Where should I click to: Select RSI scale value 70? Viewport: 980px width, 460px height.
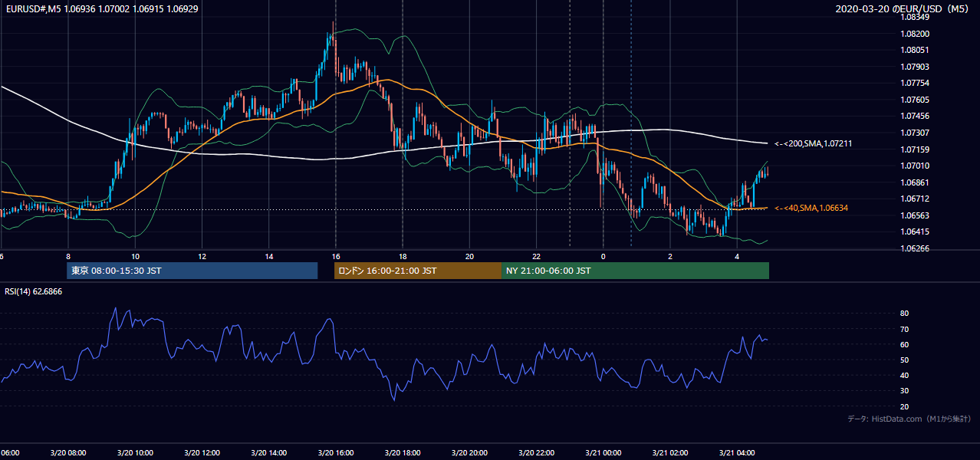click(x=904, y=329)
